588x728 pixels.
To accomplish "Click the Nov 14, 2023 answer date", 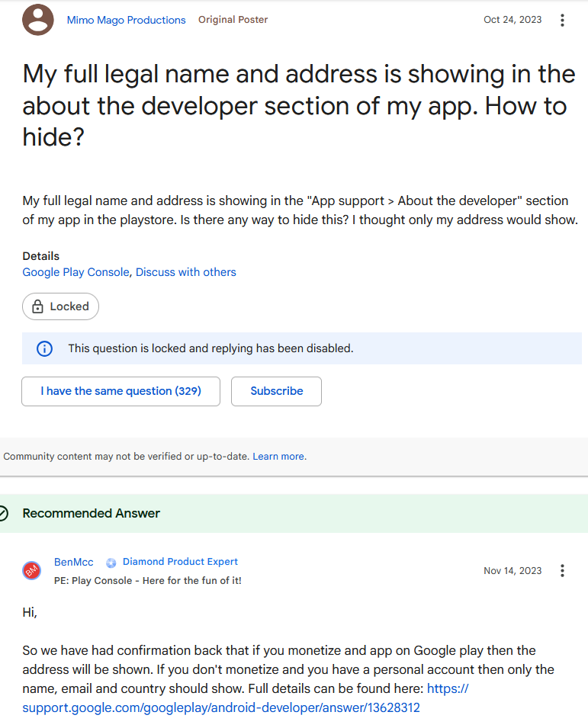I will tap(512, 571).
